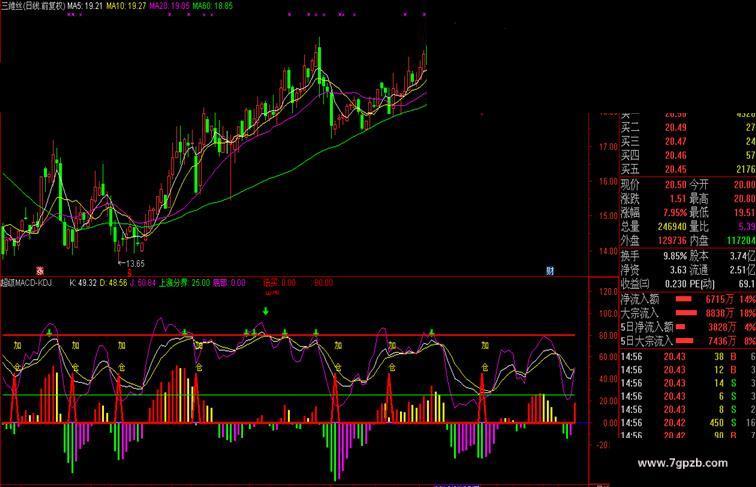Screen dimensions: 756x487
Task: Click the 16.00 price axis label
Action: pyautogui.click(x=608, y=182)
